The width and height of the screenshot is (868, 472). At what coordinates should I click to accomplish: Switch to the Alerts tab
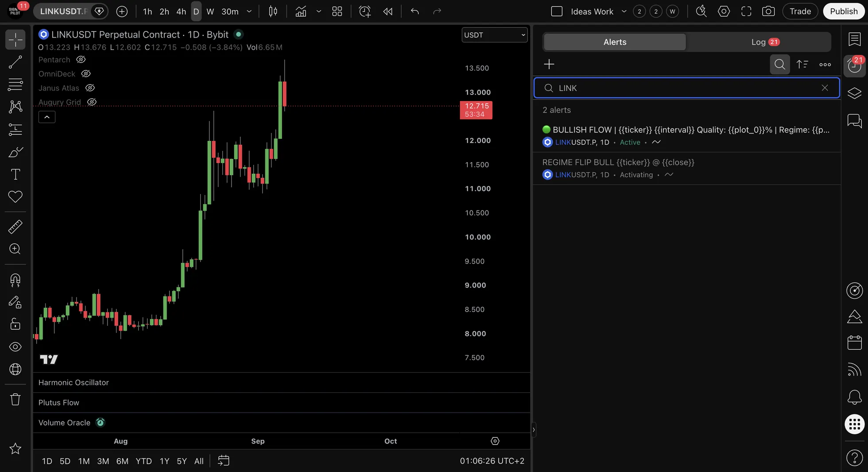(615, 42)
